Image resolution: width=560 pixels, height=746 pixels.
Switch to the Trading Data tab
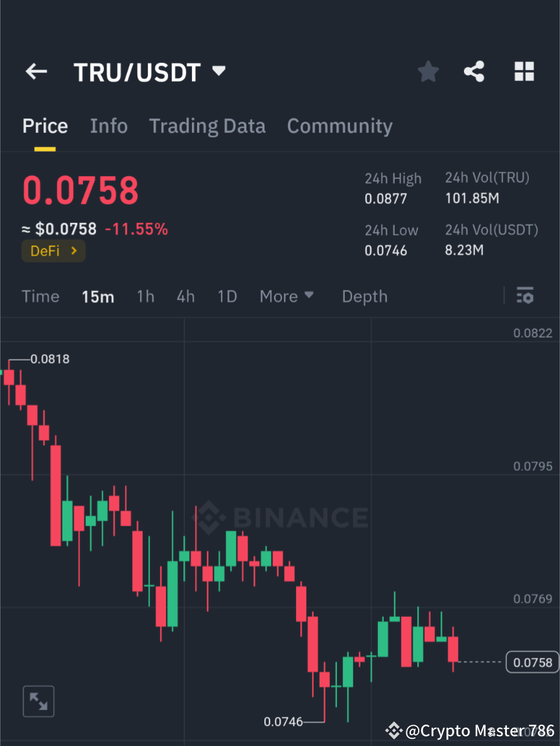click(x=207, y=126)
